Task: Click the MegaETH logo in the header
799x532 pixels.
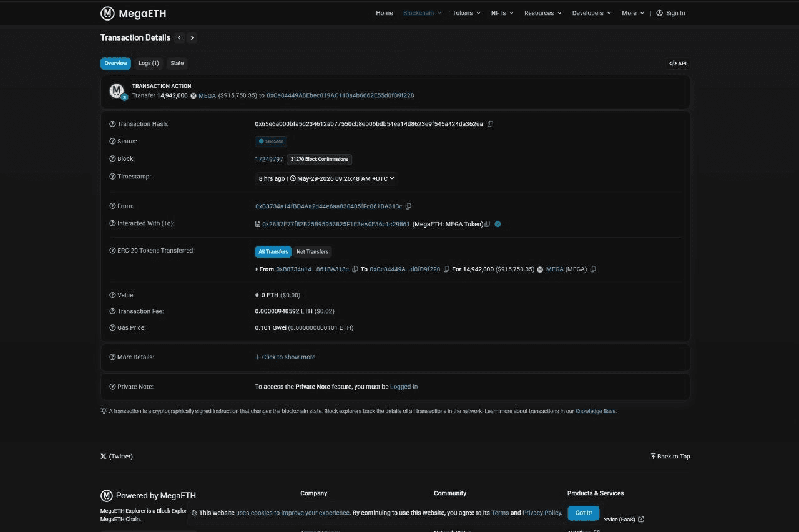Action: [133, 13]
